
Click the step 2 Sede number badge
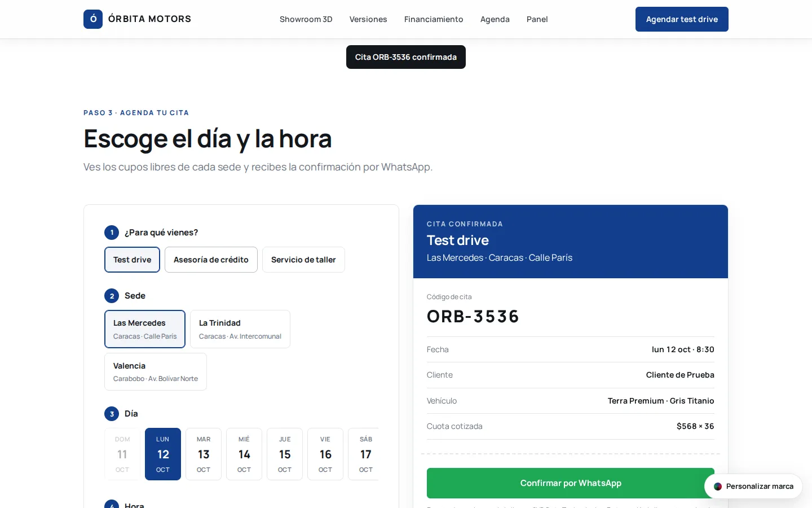point(112,296)
